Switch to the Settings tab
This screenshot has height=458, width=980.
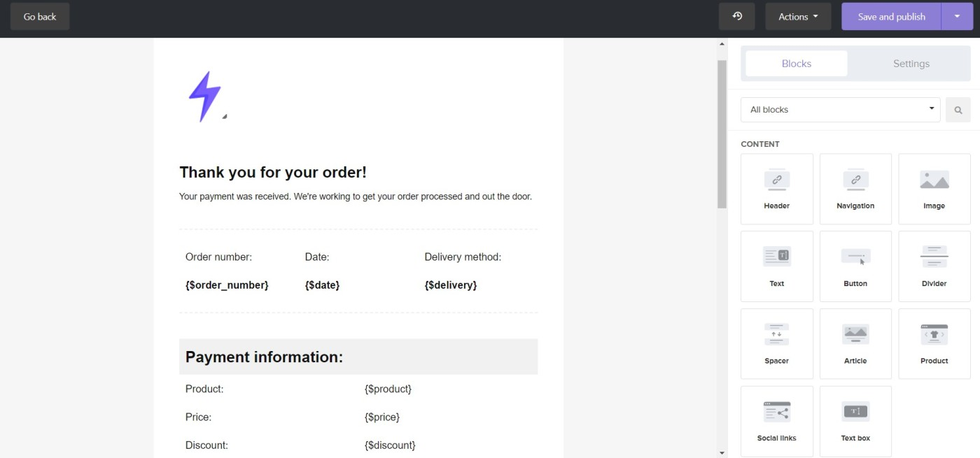(911, 64)
